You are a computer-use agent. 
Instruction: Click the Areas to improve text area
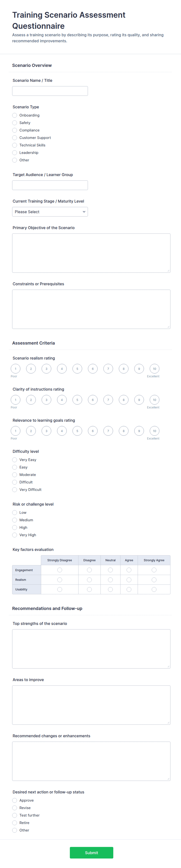[91, 705]
